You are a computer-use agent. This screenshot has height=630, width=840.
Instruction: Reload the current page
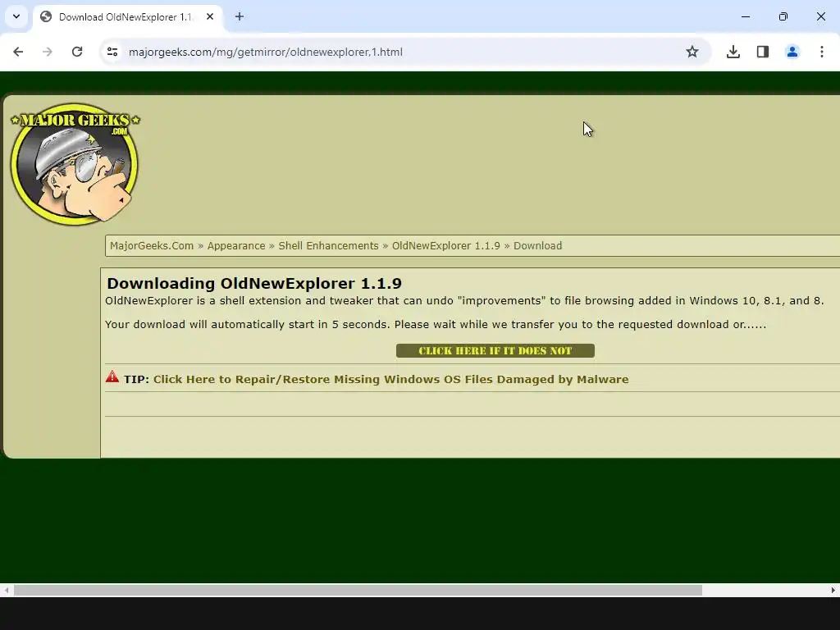coord(77,52)
